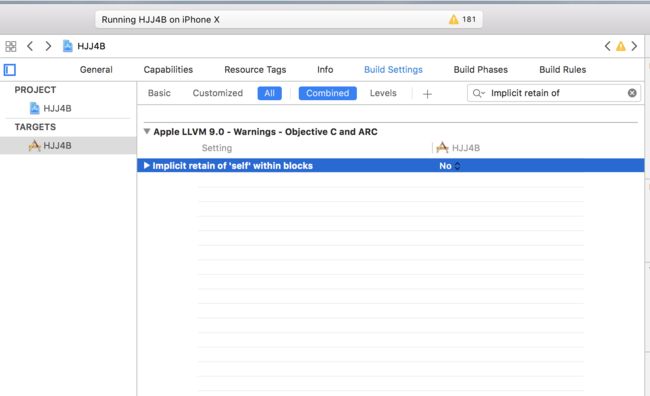
Task: Show Customized build settings
Action: (218, 93)
